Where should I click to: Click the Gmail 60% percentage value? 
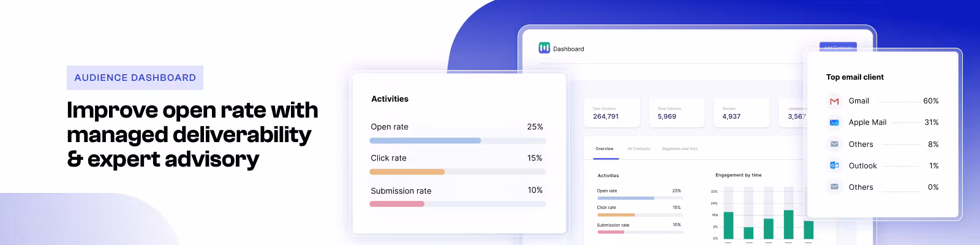930,101
